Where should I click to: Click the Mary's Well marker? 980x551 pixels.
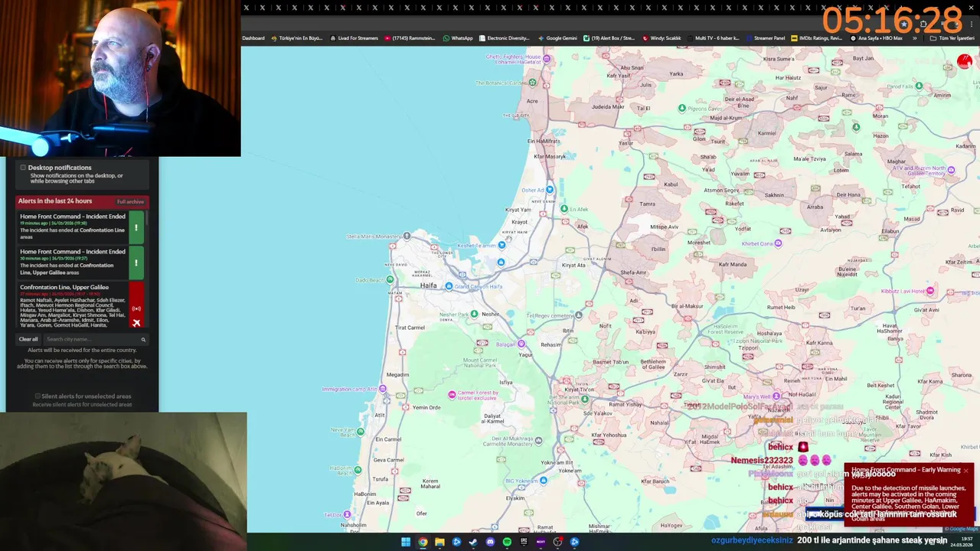tap(776, 396)
